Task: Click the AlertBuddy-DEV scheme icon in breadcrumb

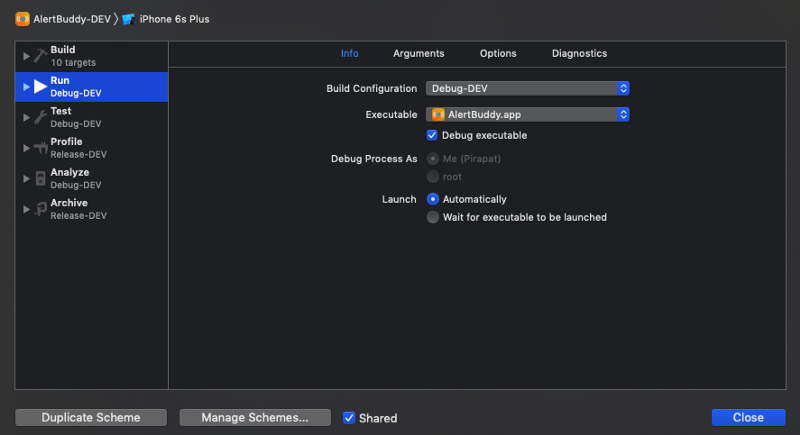Action: point(22,19)
